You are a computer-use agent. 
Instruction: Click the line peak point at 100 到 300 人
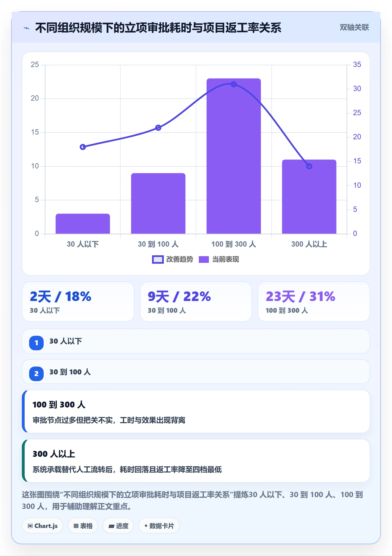[x=234, y=84]
